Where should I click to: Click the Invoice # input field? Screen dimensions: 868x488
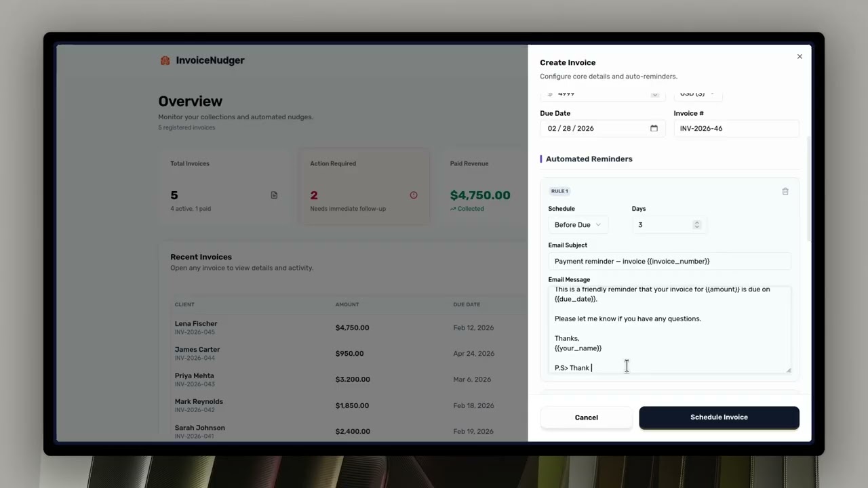(736, 129)
